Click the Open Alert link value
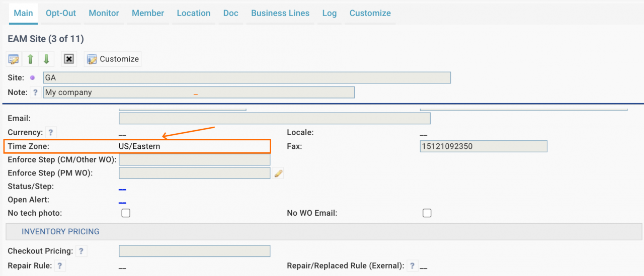 coord(122,202)
